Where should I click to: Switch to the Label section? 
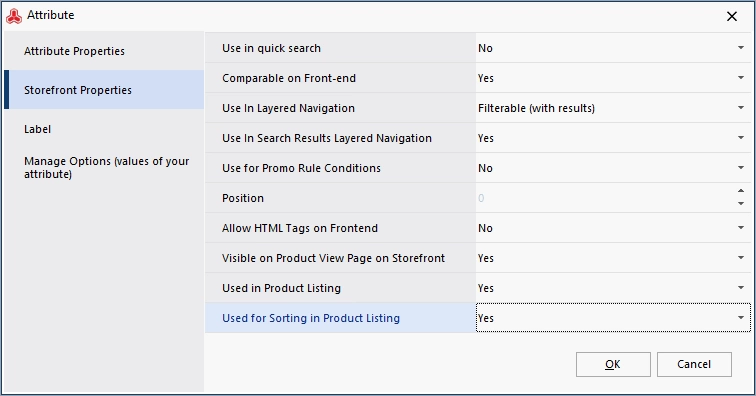pyautogui.click(x=104, y=129)
